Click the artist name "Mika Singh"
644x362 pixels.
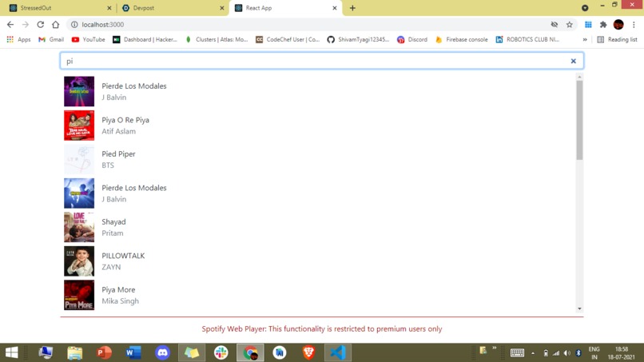click(120, 301)
